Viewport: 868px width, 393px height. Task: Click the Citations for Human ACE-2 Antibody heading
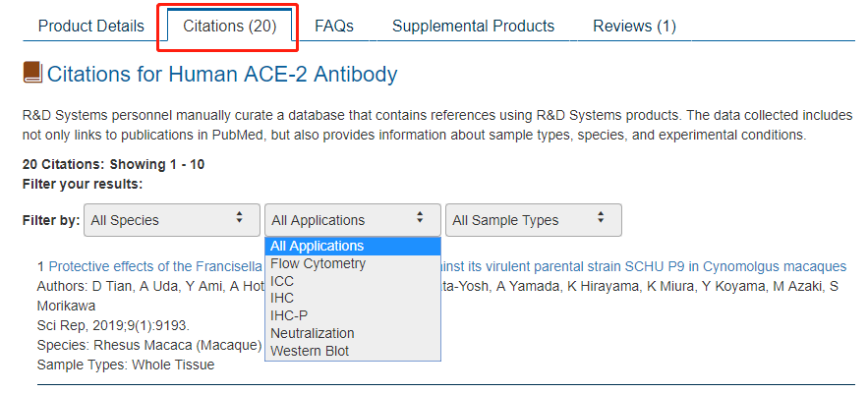[222, 74]
